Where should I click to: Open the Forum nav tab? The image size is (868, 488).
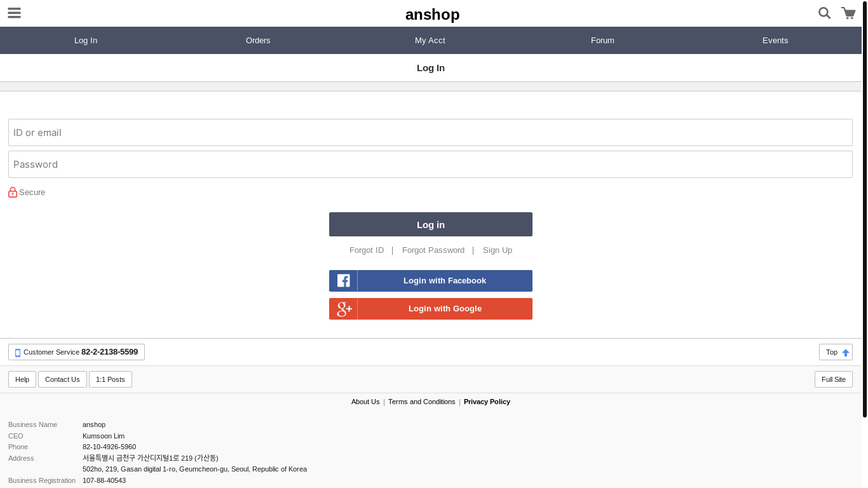pos(602,40)
